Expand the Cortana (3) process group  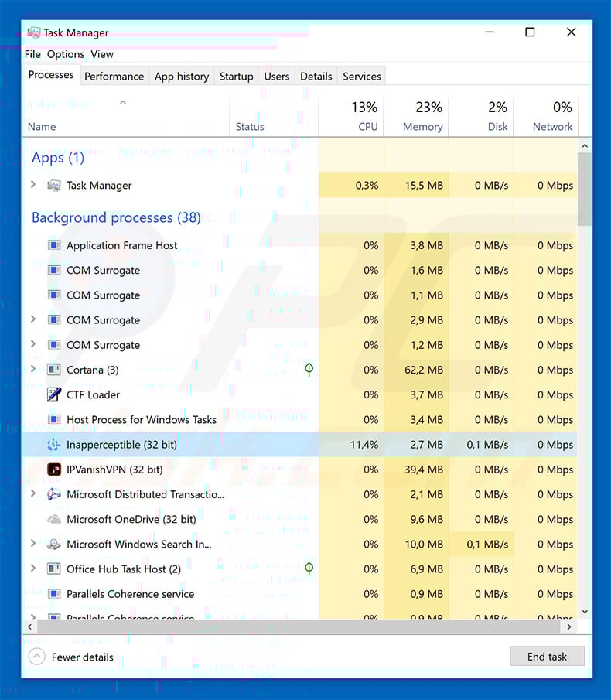(x=33, y=369)
